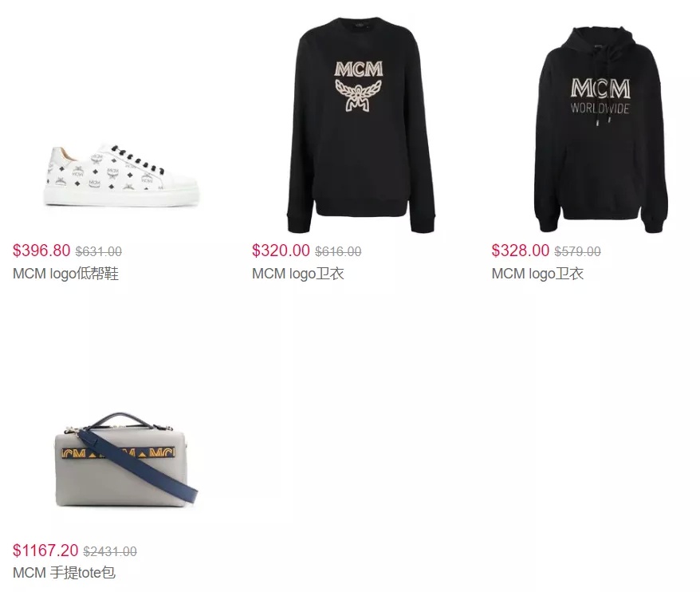Click the $396.80 sale price
Screen dimensions: 700x592
41,251
